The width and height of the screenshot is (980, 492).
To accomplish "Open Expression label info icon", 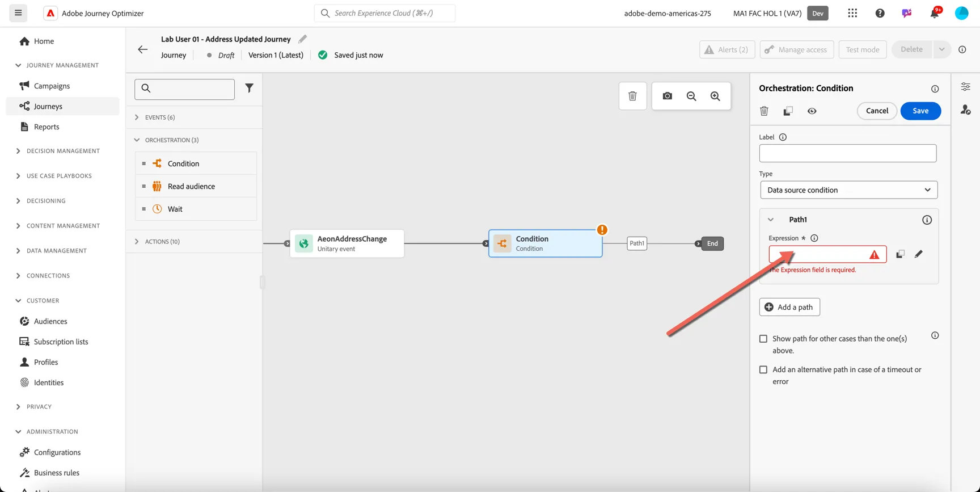I will point(814,238).
